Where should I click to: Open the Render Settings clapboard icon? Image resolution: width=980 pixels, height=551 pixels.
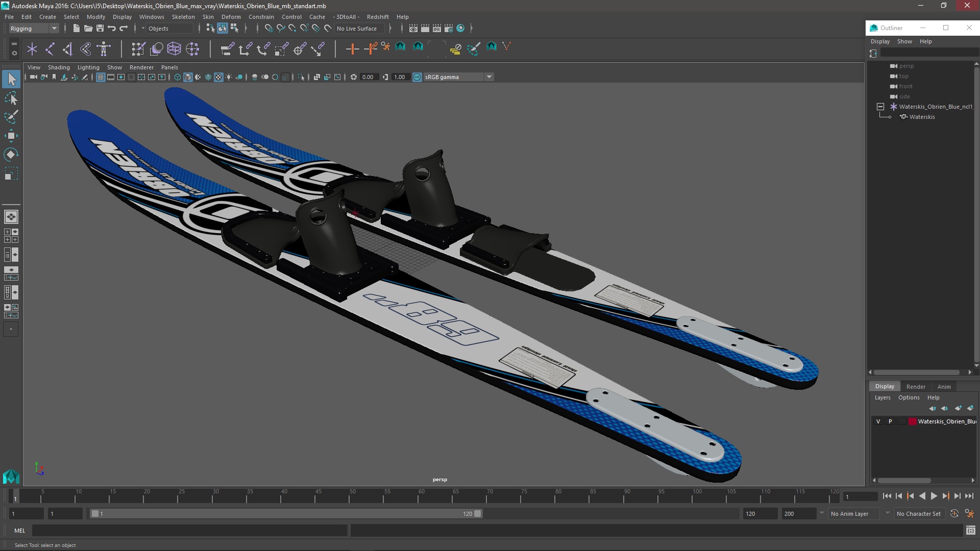pos(449,29)
